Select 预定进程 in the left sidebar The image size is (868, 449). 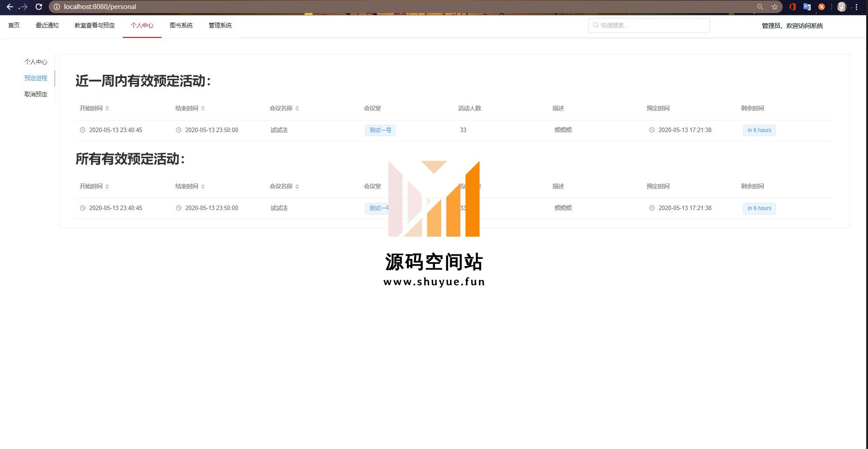point(36,78)
